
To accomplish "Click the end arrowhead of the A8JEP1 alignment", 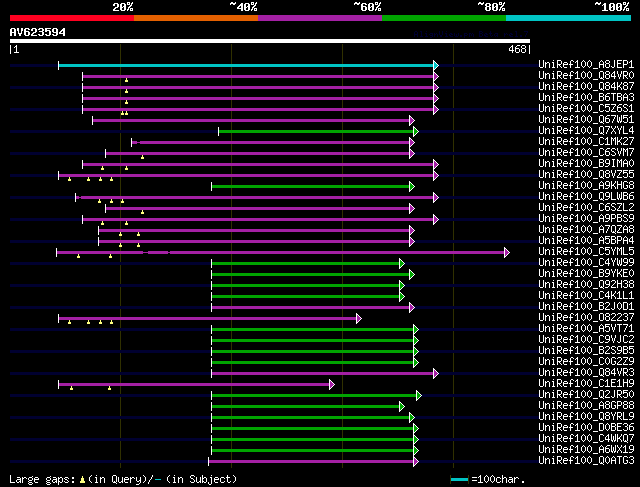I will [x=436, y=65].
